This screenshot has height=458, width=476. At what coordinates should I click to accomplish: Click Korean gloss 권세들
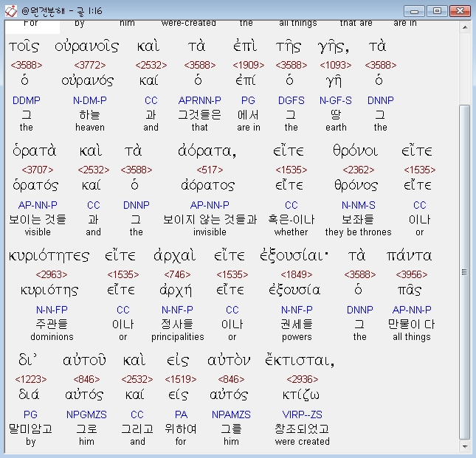(x=297, y=325)
